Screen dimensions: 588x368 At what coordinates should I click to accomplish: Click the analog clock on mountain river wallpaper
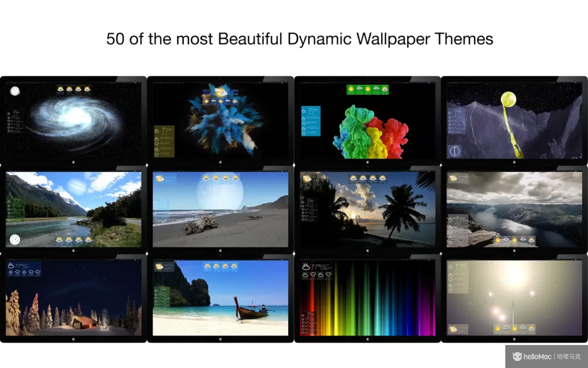(x=15, y=239)
